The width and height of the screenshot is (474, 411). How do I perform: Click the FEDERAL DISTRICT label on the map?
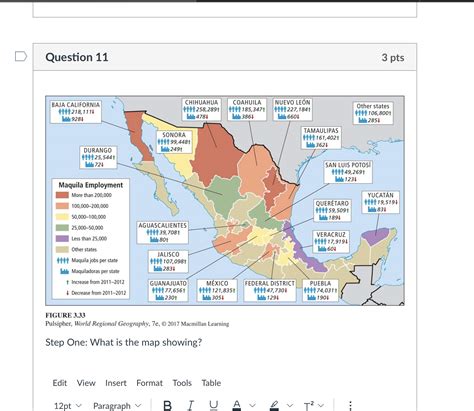[270, 283]
